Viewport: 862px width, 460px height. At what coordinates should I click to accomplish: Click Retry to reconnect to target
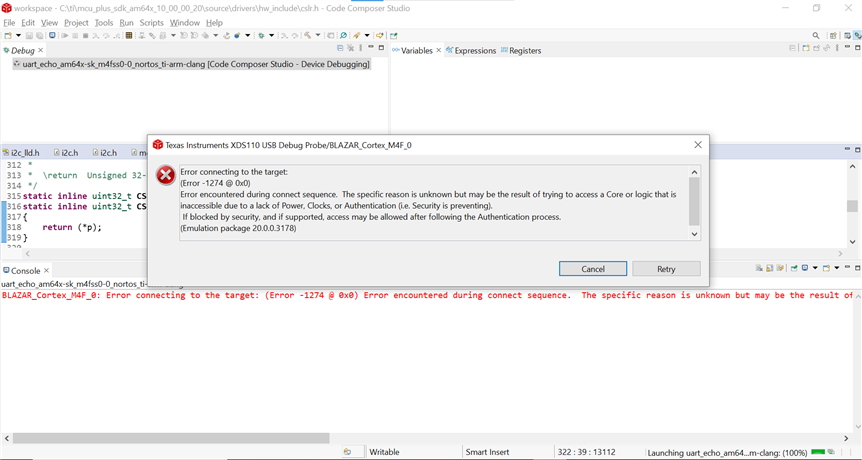click(666, 269)
